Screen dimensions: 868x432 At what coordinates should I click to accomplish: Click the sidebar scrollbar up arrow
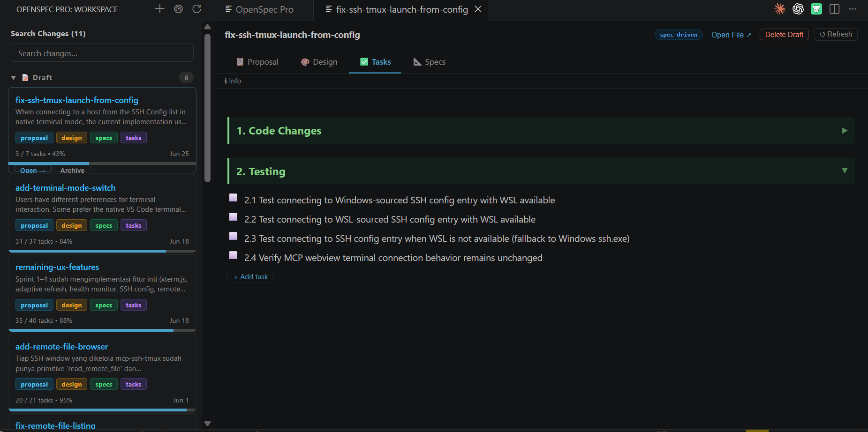(207, 27)
